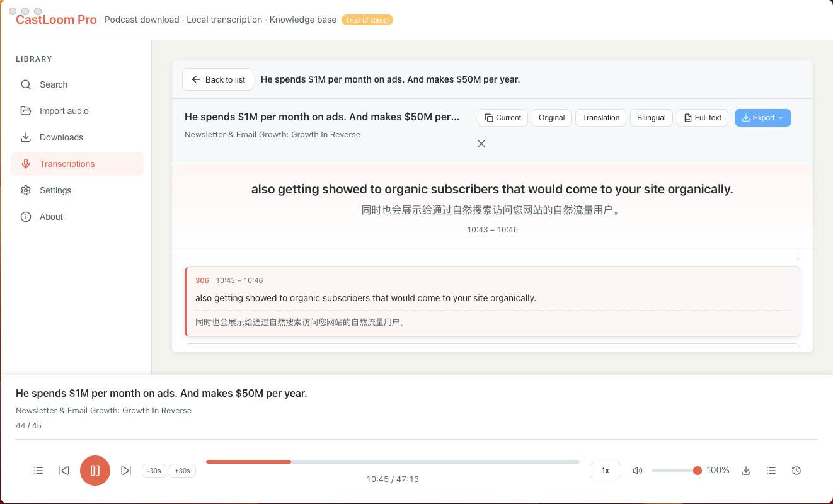This screenshot has height=504, width=833.
Task: Go back to the transcription list
Action: point(218,80)
